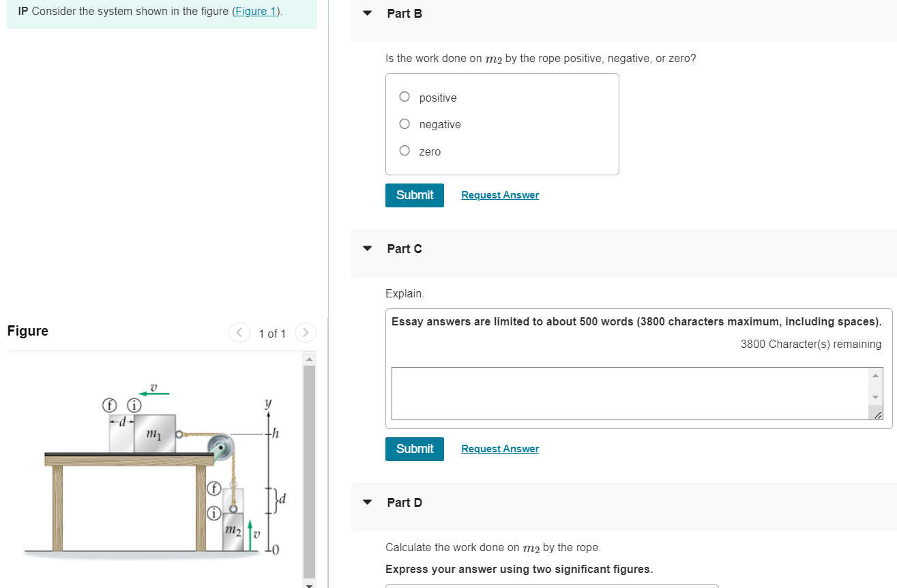Go to the next figure
Image resolution: width=897 pixels, height=588 pixels.
tap(305, 333)
